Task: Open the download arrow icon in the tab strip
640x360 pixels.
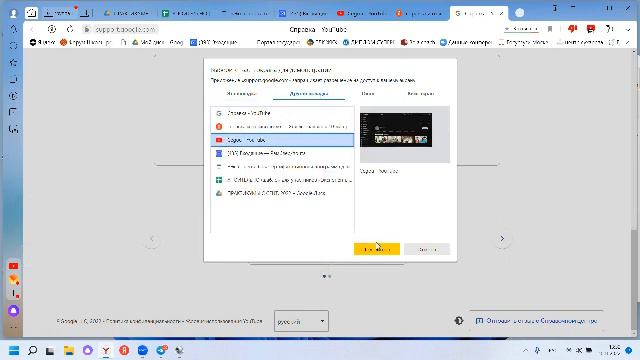Action: coord(85,13)
